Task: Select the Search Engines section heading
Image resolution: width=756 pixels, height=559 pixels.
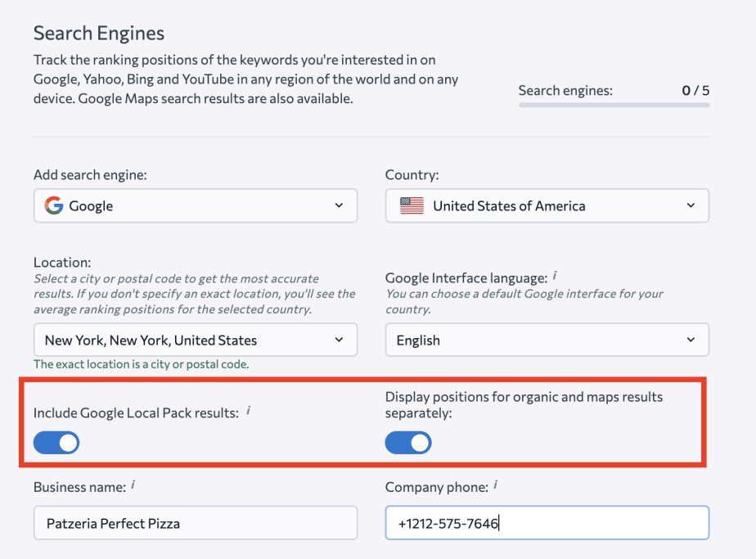Action: (98, 34)
